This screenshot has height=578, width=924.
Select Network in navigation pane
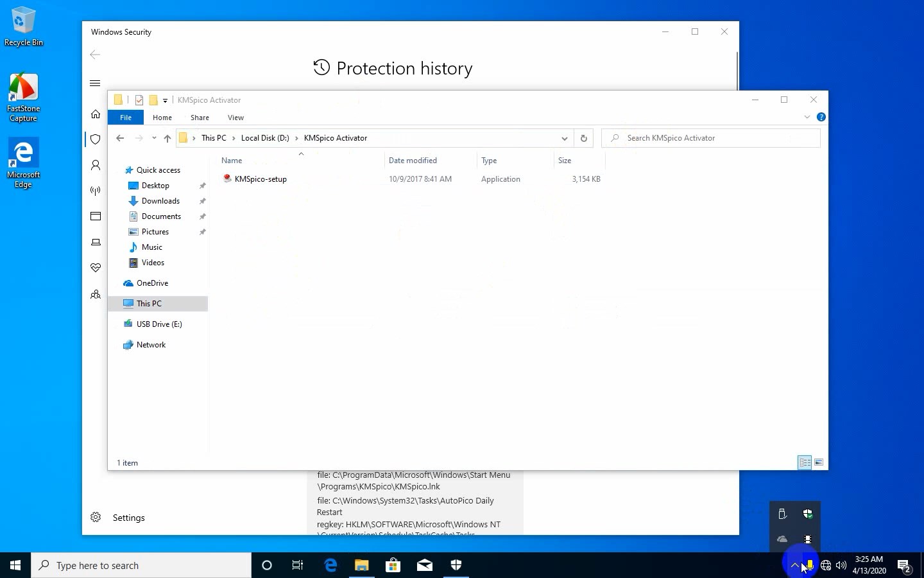pos(151,345)
